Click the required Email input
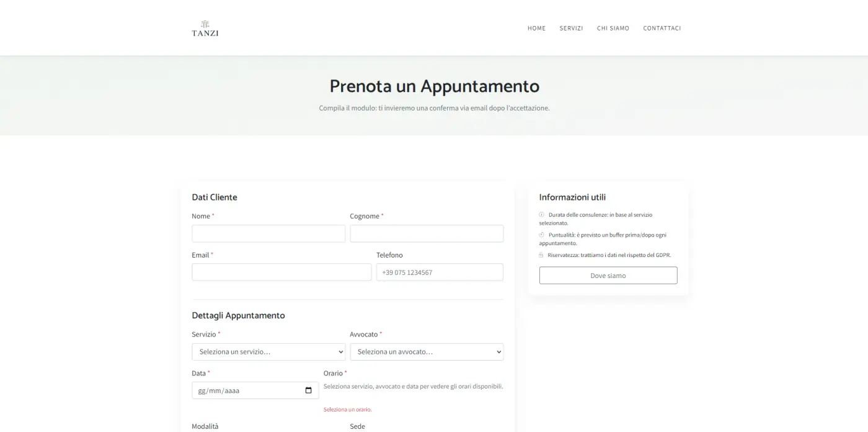Viewport: 868px width, 432px height. coord(281,272)
